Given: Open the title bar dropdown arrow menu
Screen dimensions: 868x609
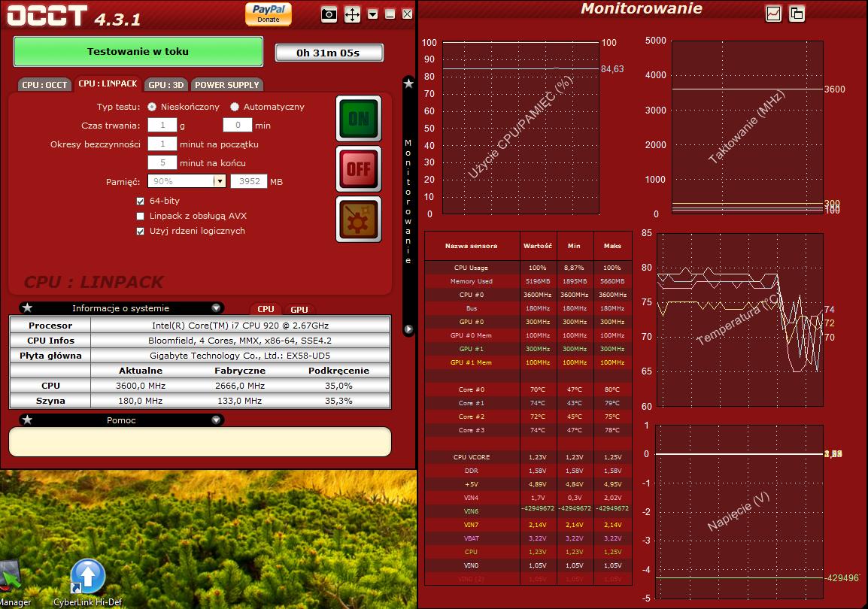Looking at the screenshot, I should pos(373,14).
